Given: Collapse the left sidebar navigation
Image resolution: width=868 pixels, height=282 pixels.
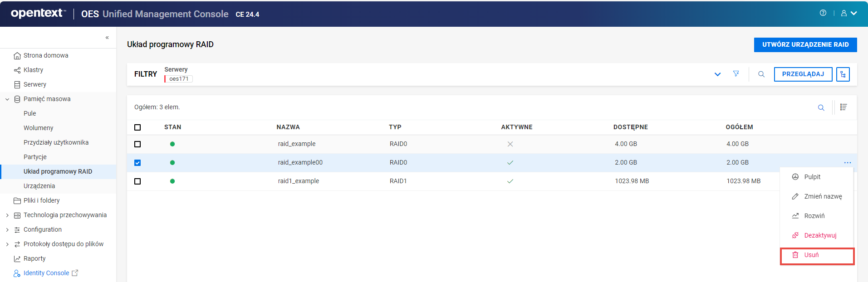Looking at the screenshot, I should point(107,38).
